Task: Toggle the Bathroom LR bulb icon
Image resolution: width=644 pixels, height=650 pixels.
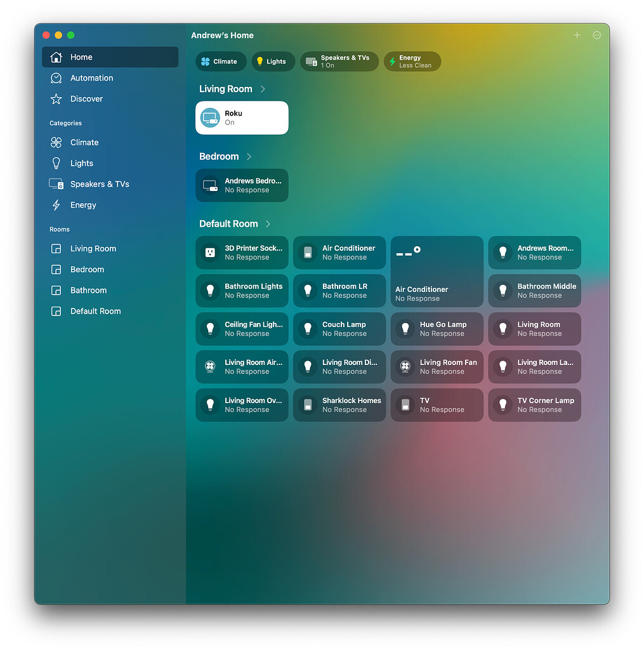Action: pyautogui.click(x=308, y=291)
